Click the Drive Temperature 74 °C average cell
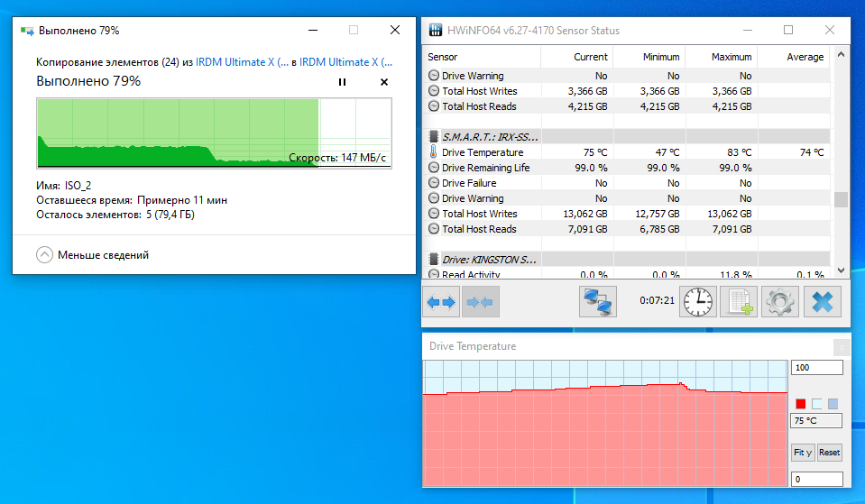The height and width of the screenshot is (504, 865). pyautogui.click(x=794, y=152)
